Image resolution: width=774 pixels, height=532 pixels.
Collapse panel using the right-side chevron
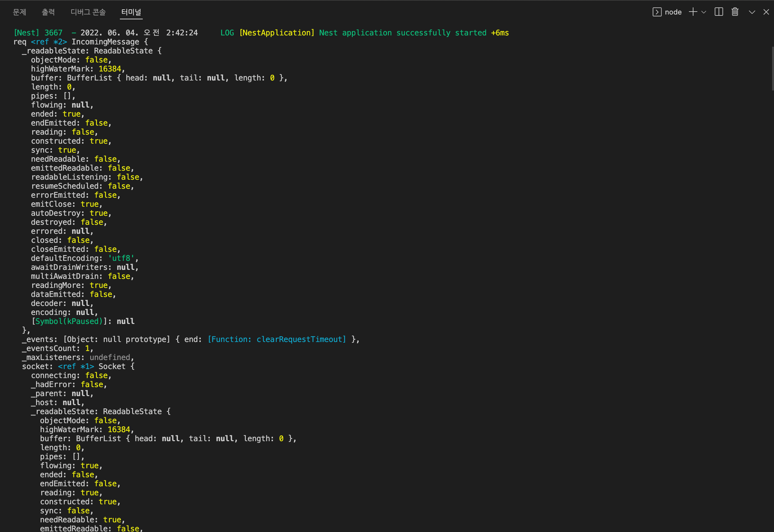752,12
